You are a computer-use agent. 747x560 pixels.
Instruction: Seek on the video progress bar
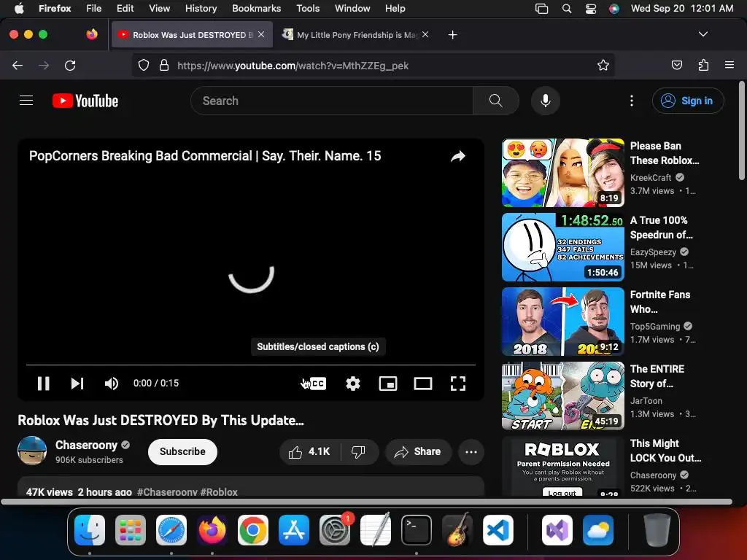pos(251,365)
